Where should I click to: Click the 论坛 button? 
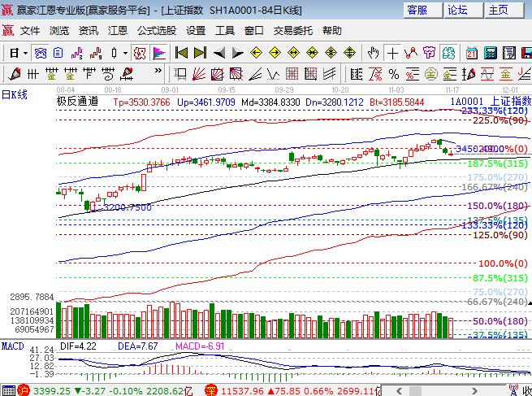(458, 11)
